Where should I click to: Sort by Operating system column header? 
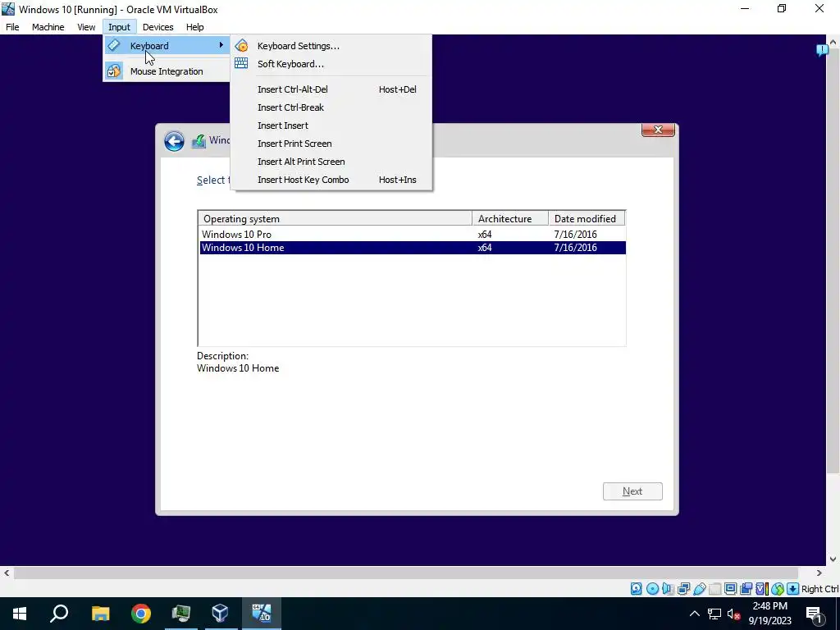(336, 218)
